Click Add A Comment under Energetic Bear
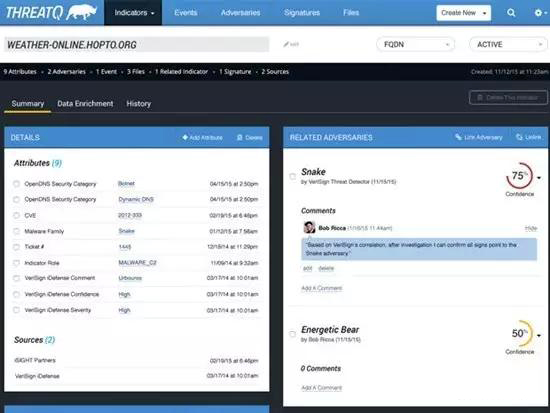 point(322,387)
